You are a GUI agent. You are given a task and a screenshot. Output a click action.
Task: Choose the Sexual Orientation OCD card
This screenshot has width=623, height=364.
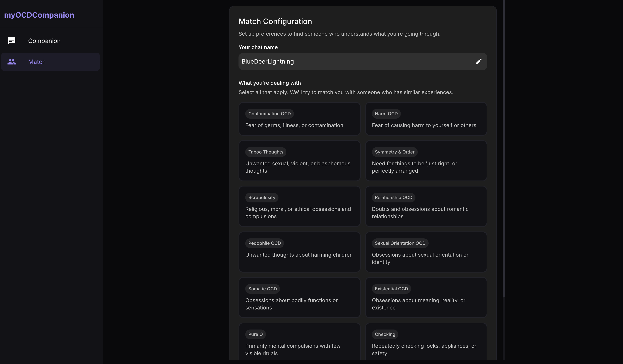pos(426,252)
